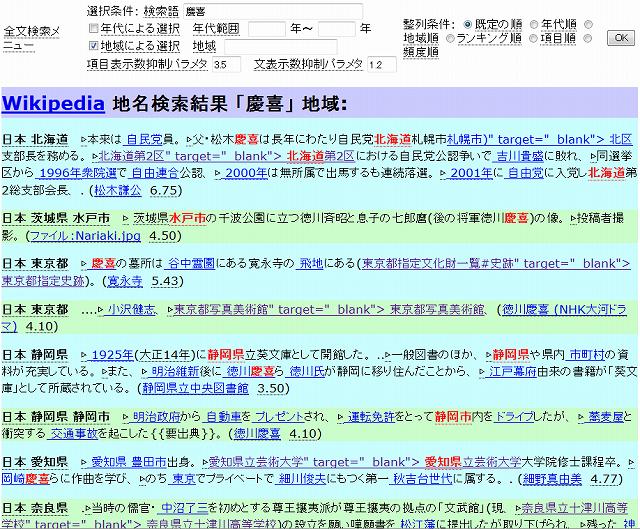Open the 交通事故 link
The width and height of the screenshot is (640, 529).
tap(74, 433)
